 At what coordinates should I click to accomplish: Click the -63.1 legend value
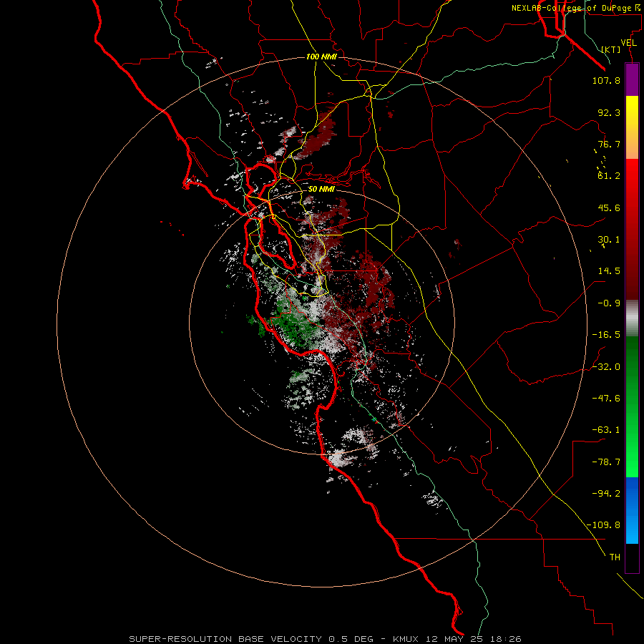tap(606, 430)
